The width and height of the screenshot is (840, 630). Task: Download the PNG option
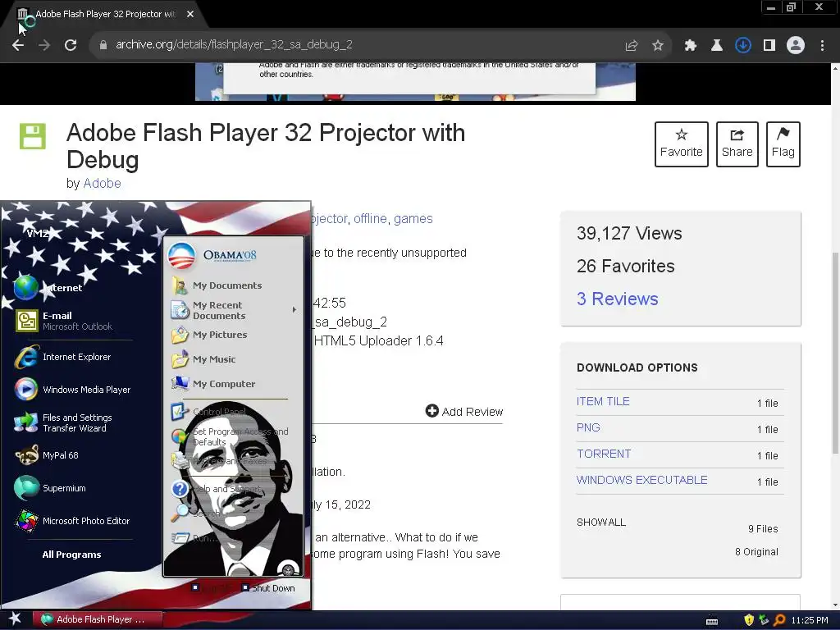click(588, 427)
